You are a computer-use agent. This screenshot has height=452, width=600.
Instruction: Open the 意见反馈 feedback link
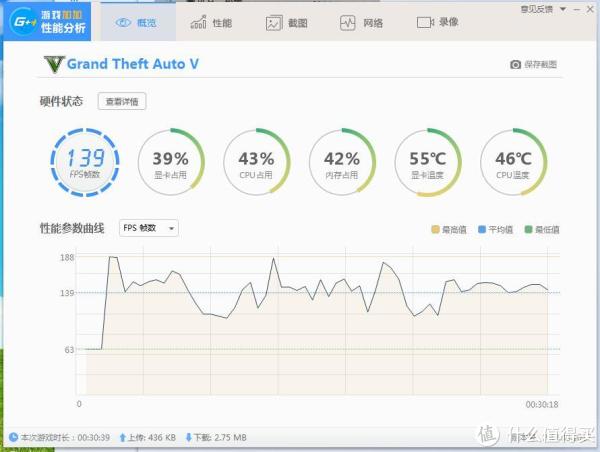(x=536, y=9)
